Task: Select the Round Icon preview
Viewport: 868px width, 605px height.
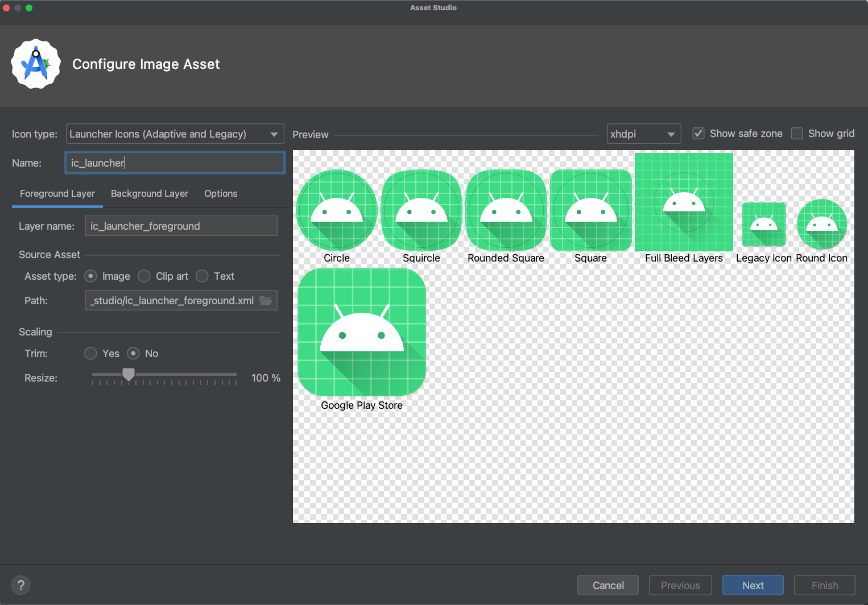Action: tap(822, 224)
